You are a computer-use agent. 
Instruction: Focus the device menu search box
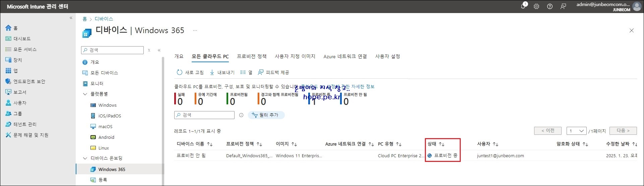pyautogui.click(x=112, y=50)
